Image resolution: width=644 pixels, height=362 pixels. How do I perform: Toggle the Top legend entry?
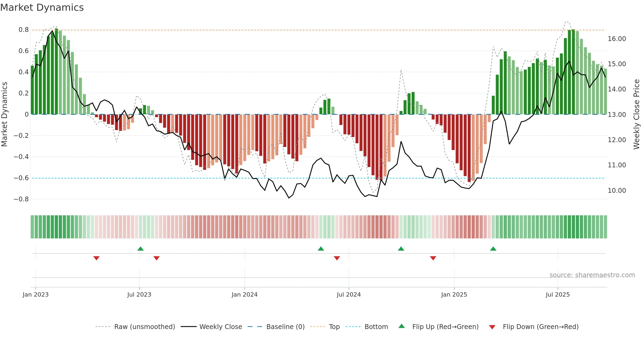(x=325, y=327)
